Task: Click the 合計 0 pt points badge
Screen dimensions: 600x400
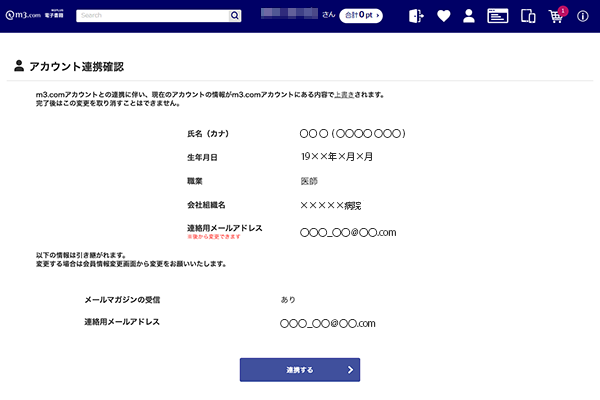Action: pyautogui.click(x=362, y=16)
